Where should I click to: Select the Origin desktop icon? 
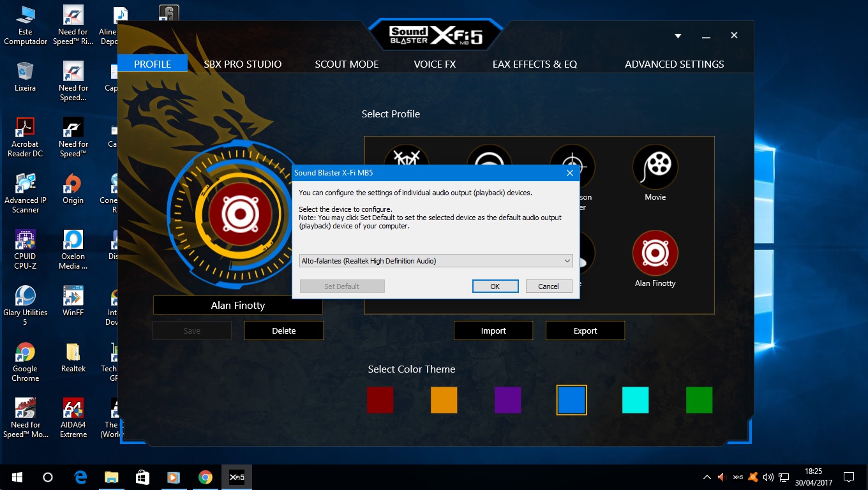coord(73,189)
